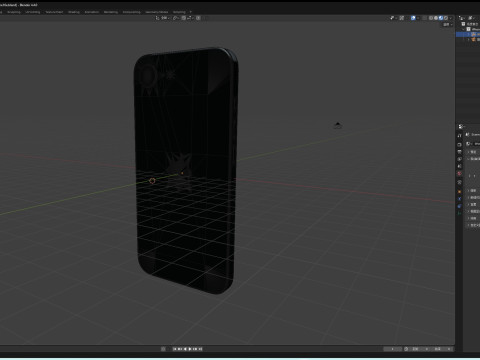Image resolution: width=480 pixels, height=360 pixels.
Task: Open the Shading workspace tab
Action: (74, 12)
